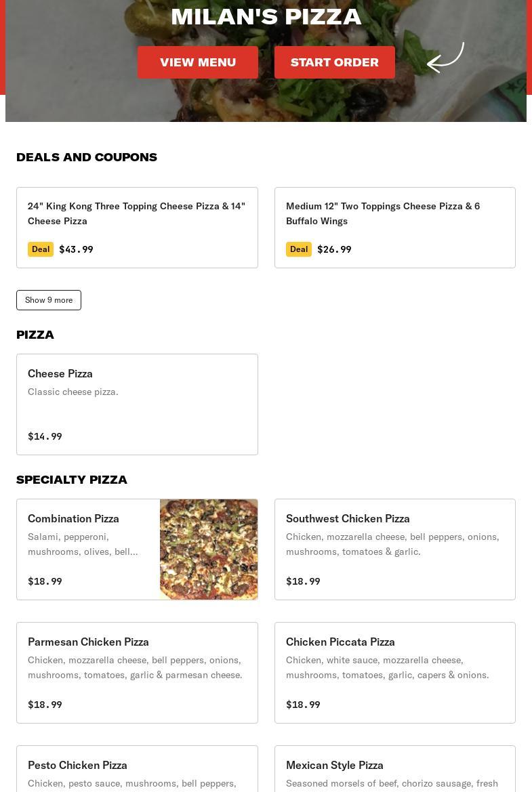Open the Mexican Style Pizza card
This screenshot has width=532, height=792.
(394, 770)
